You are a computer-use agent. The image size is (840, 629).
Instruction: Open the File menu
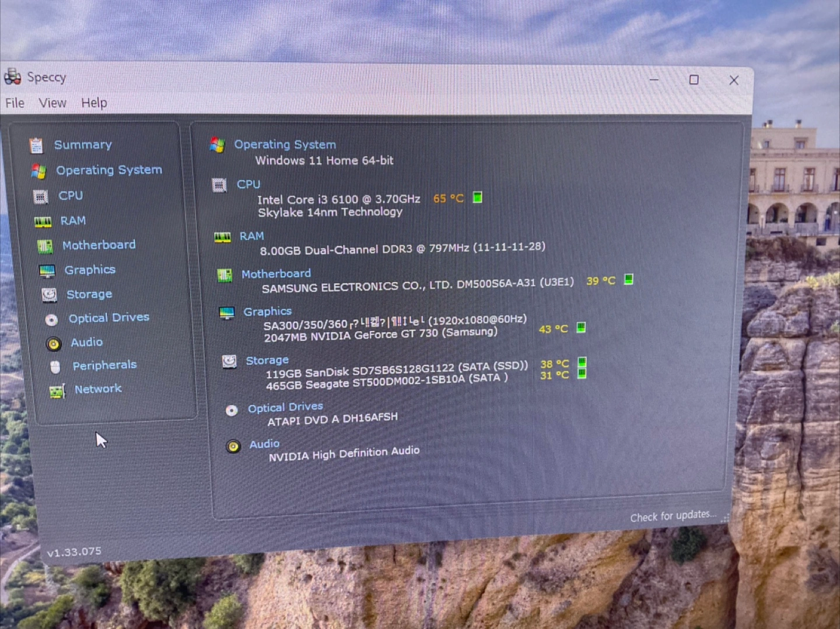coord(15,103)
